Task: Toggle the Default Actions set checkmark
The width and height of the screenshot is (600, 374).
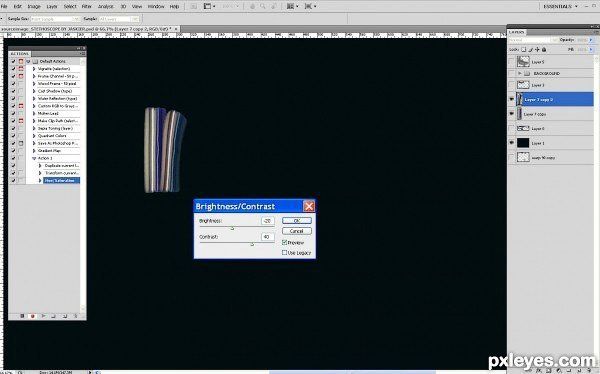Action: [x=13, y=61]
